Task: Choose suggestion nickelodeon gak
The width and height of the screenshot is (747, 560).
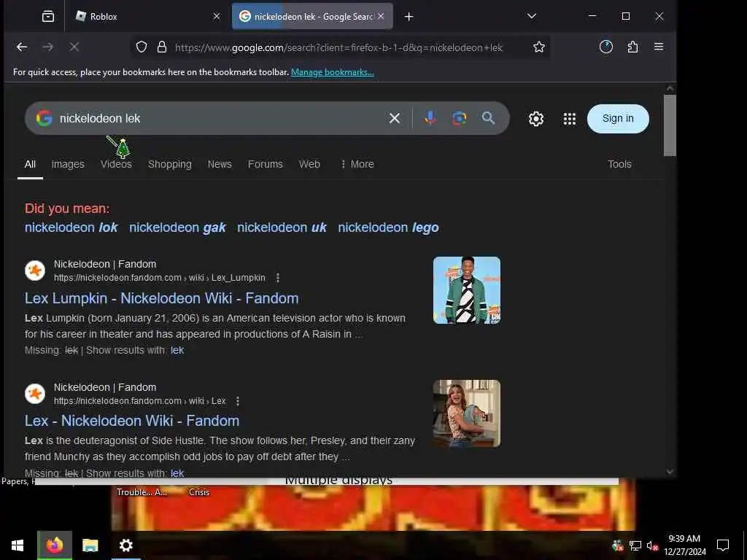Action: pos(177,227)
